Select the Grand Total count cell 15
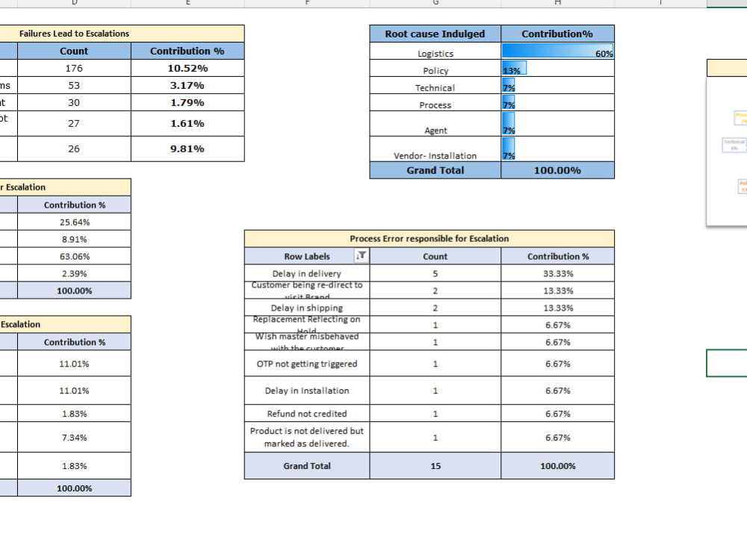 tap(435, 466)
